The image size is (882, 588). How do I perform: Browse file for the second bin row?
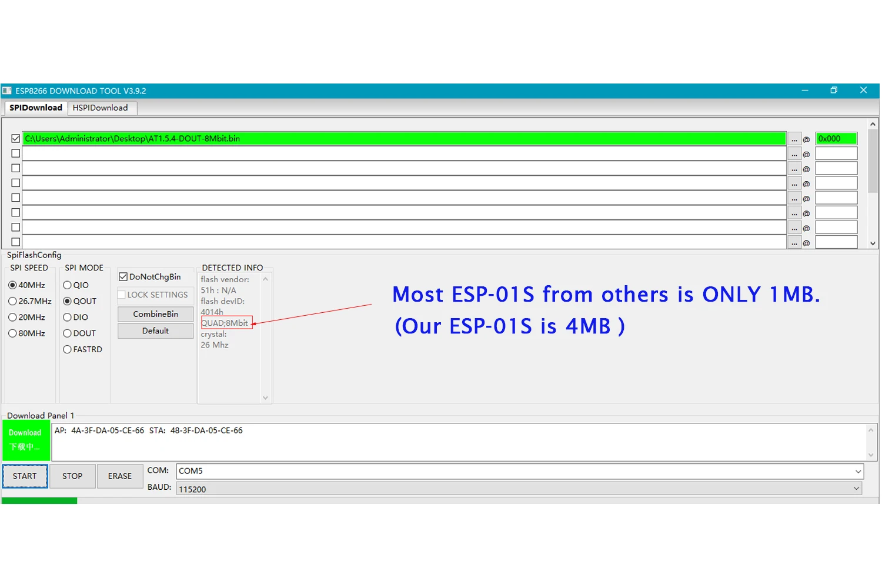[x=794, y=154]
